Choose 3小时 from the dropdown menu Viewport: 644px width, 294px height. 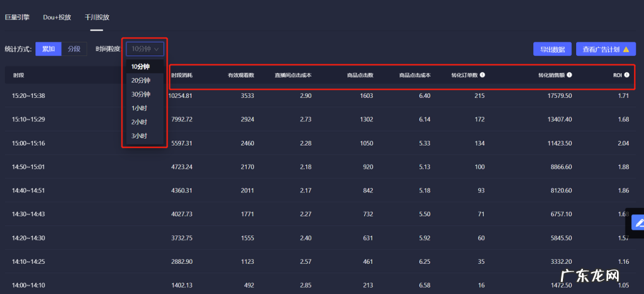click(x=139, y=136)
